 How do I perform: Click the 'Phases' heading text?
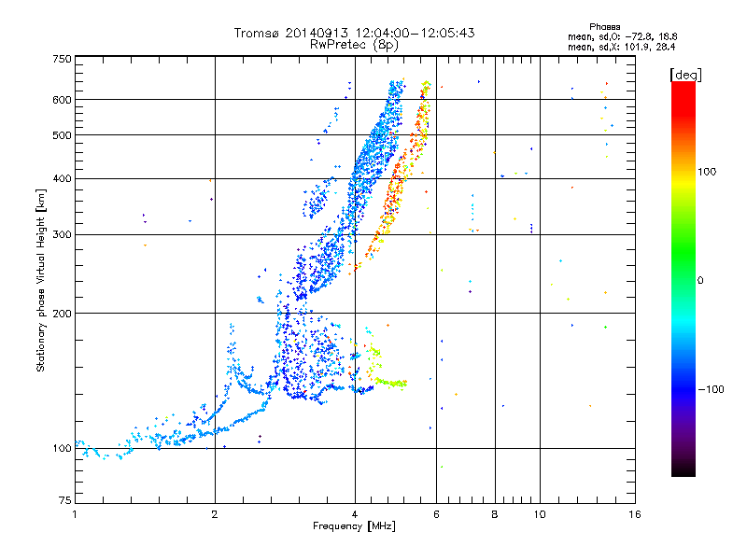(604, 27)
